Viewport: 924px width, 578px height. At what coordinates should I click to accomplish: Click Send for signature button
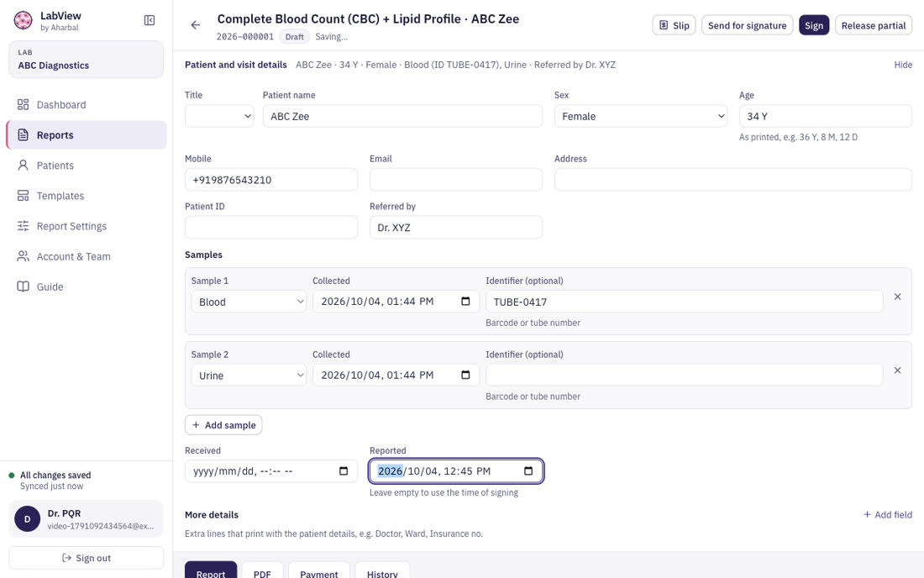pyautogui.click(x=748, y=25)
